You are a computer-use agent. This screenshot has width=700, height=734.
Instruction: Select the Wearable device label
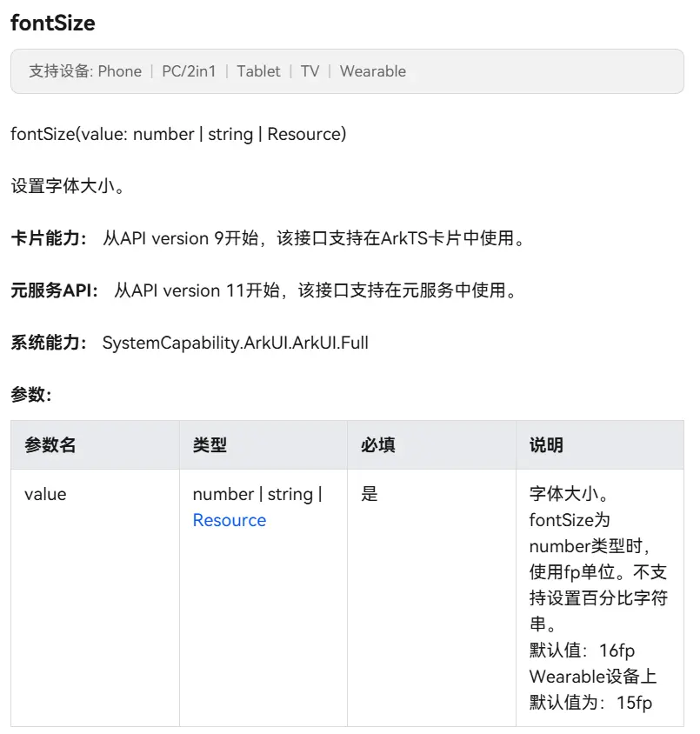[373, 71]
